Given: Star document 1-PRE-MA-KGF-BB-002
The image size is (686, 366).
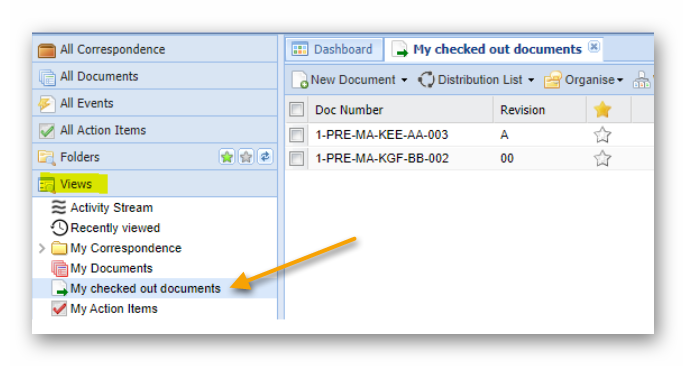Looking at the screenshot, I should pyautogui.click(x=602, y=158).
